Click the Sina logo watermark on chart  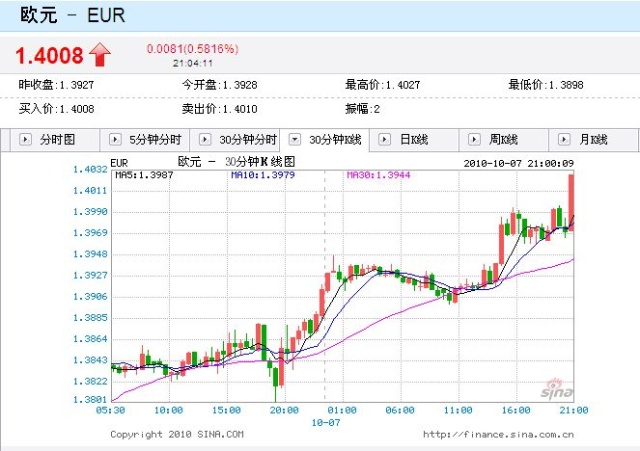coord(552,387)
